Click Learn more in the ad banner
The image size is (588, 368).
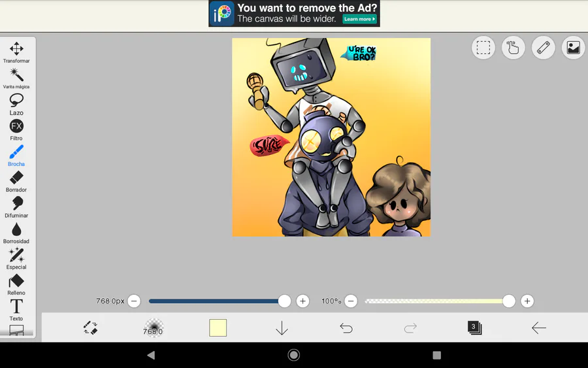point(359,19)
